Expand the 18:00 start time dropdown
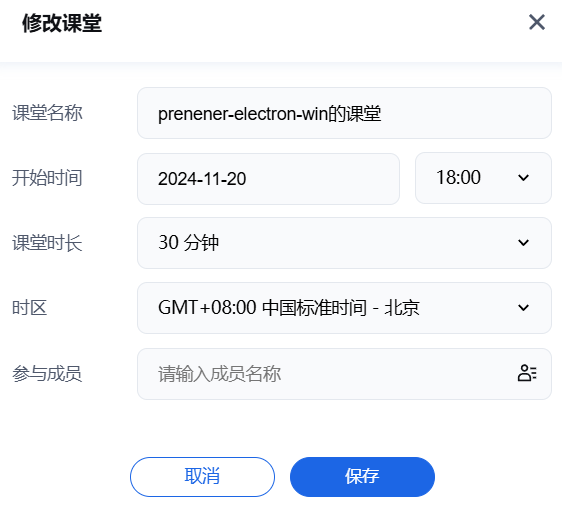 click(483, 178)
